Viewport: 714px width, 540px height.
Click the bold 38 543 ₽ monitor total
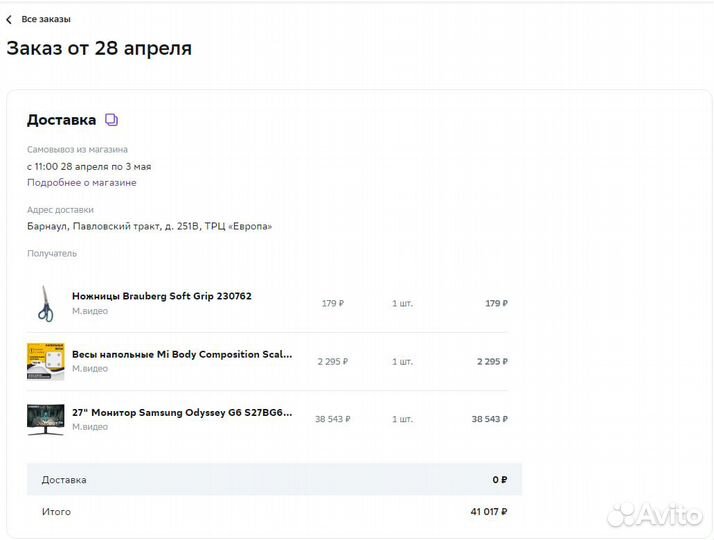(x=489, y=419)
